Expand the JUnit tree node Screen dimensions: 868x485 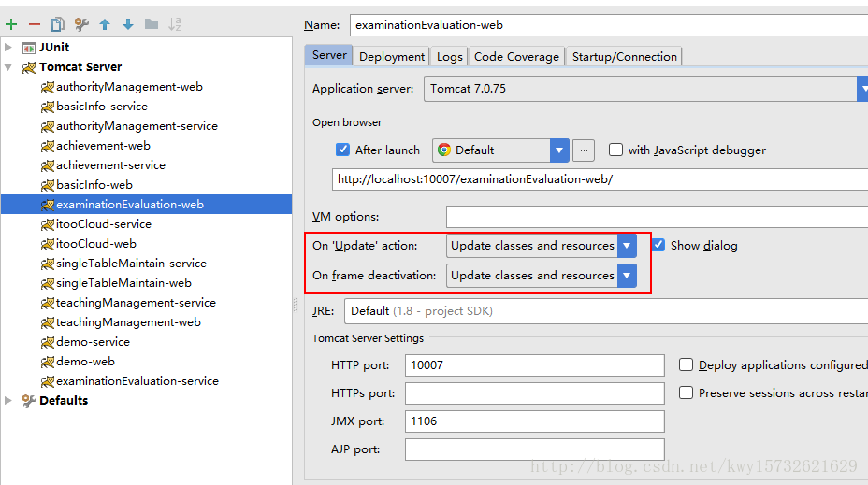point(8,48)
